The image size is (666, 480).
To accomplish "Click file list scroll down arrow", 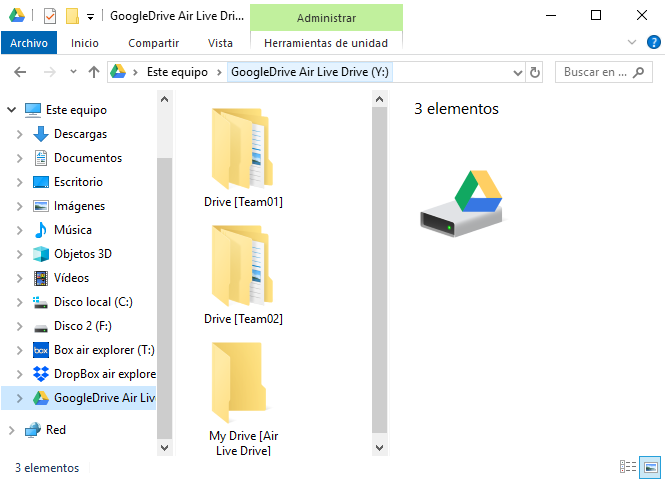I will click(x=379, y=447).
